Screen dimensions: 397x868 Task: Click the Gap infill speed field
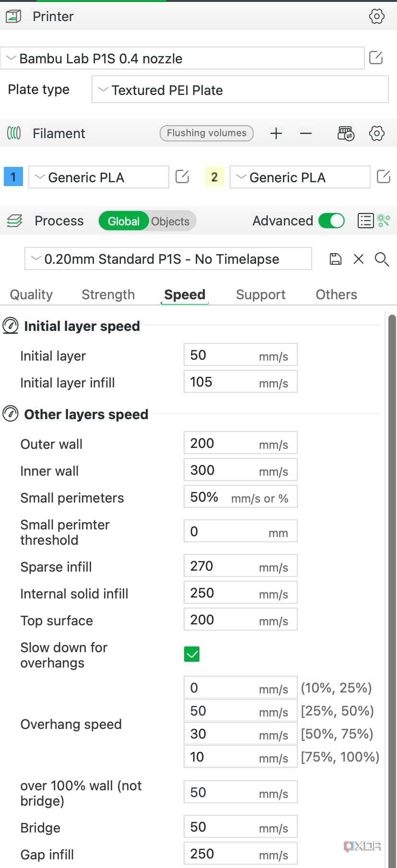click(x=241, y=854)
